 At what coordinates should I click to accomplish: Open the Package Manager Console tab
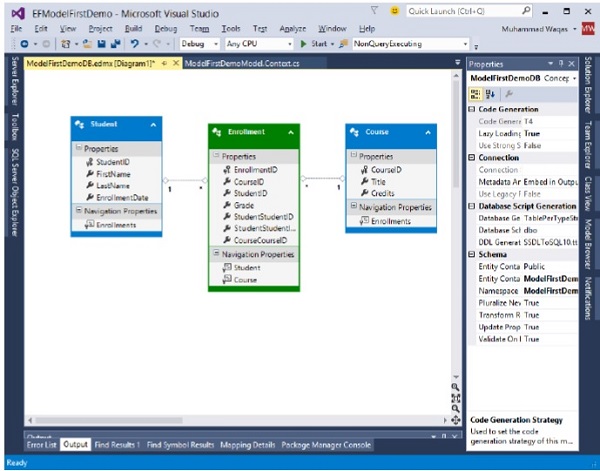[x=327, y=444]
